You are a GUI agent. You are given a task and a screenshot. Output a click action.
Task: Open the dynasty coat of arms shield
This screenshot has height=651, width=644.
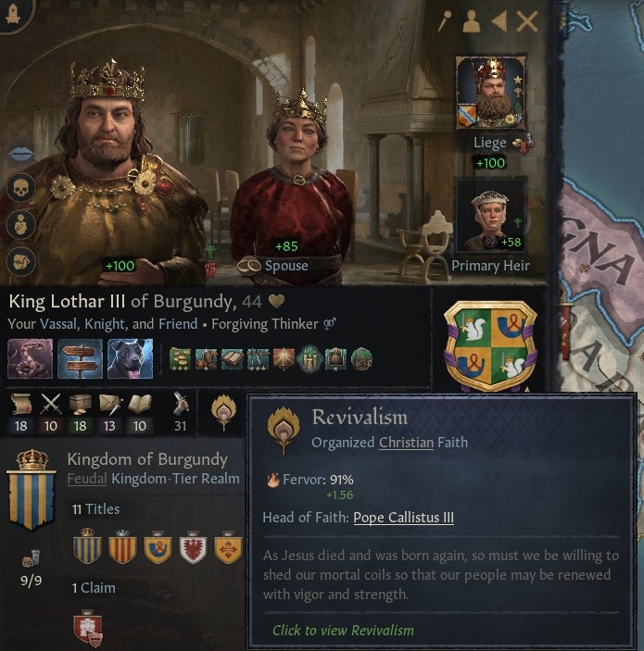pos(491,346)
